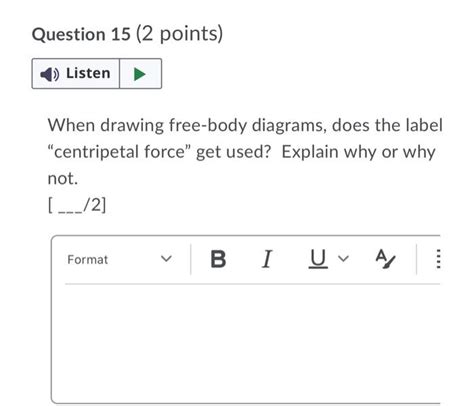Click the divider line left of Bold
The image size is (474, 406).
click(191, 259)
